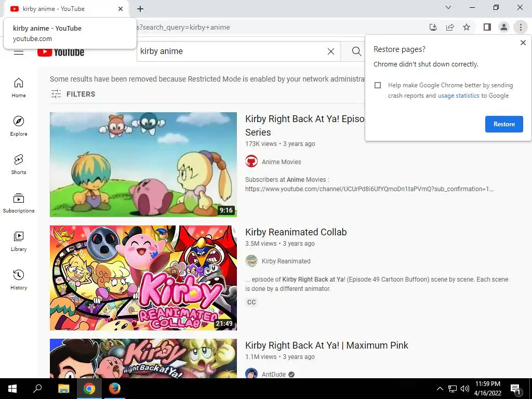This screenshot has width=532, height=399.
Task: Click the install app icon in address bar
Action: coord(433,27)
